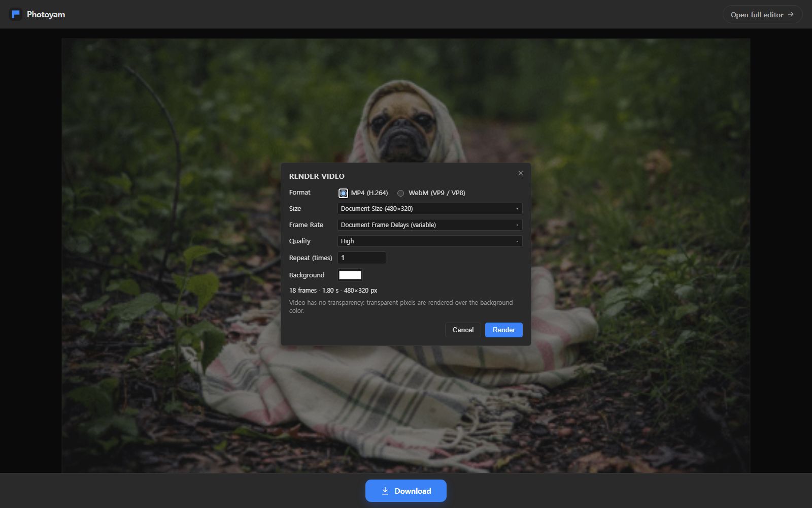Open the Quality dropdown set to High
The height and width of the screenshot is (508, 812).
point(430,241)
